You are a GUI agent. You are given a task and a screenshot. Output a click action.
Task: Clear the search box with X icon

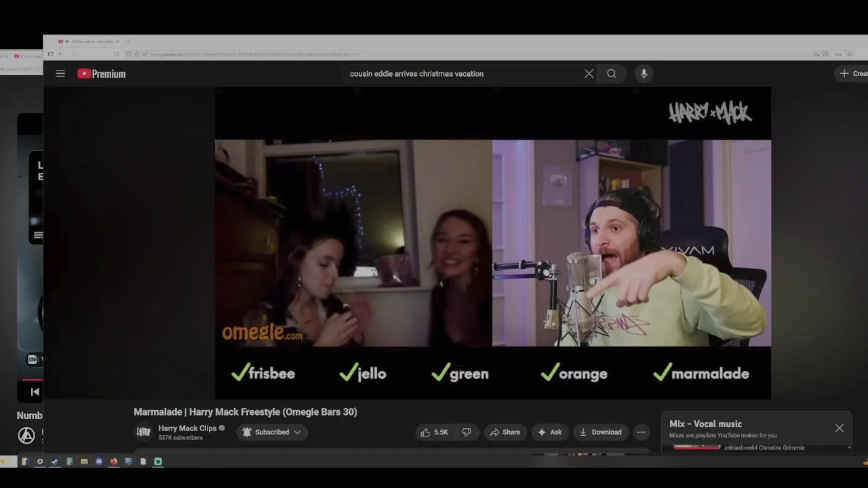pos(589,73)
